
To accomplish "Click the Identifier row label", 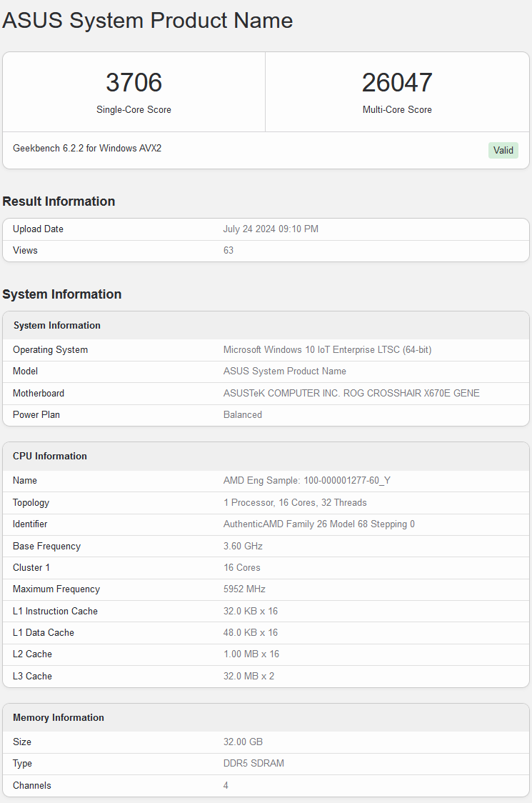I will (30, 524).
